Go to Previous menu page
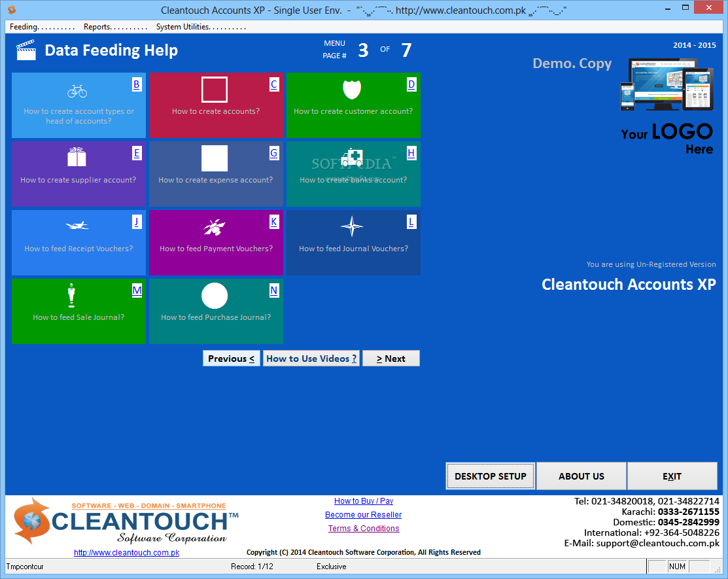 231,359
